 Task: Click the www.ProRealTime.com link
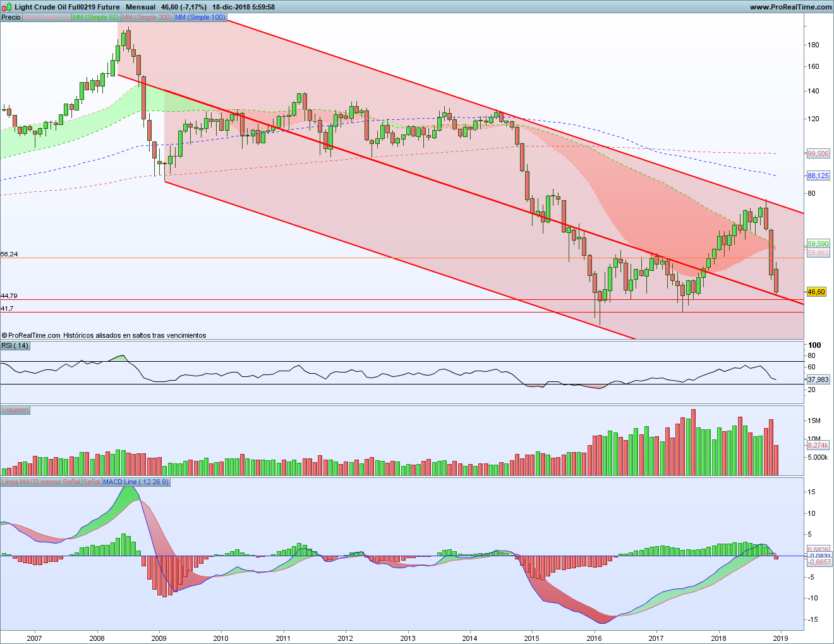point(790,7)
